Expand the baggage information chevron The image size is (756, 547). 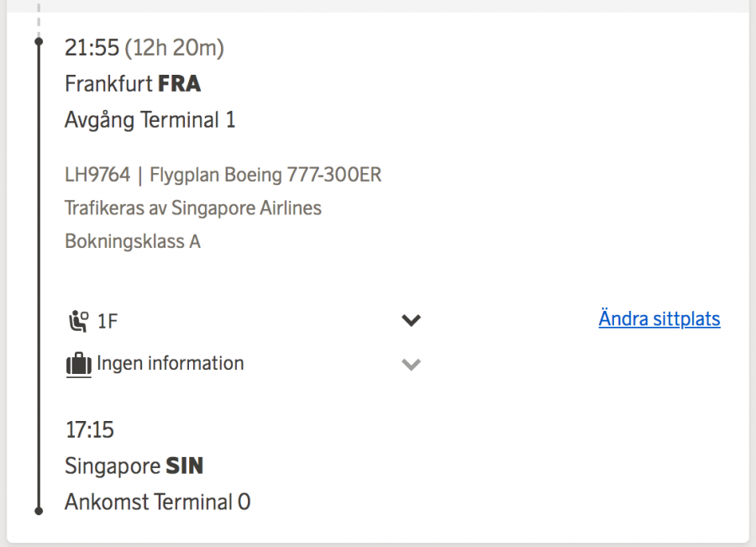click(x=411, y=365)
